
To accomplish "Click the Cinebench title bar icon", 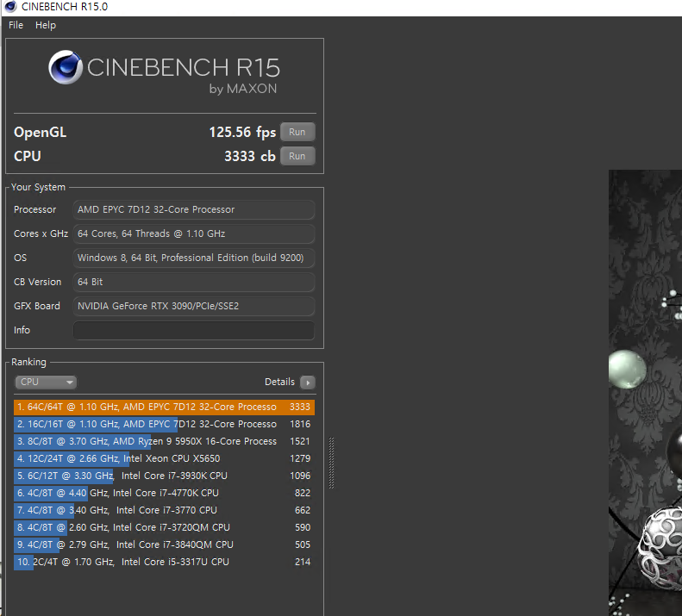I will (x=10, y=7).
